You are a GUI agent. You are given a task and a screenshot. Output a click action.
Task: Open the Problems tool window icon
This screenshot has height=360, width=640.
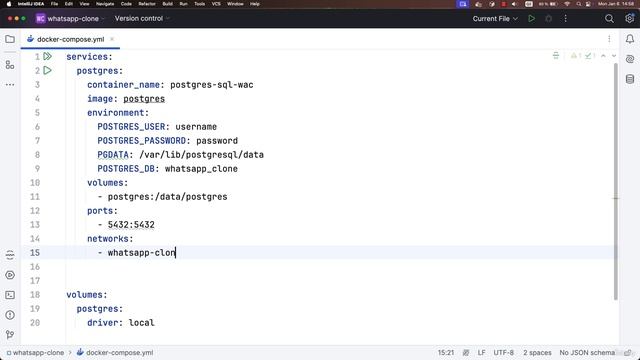10,315
